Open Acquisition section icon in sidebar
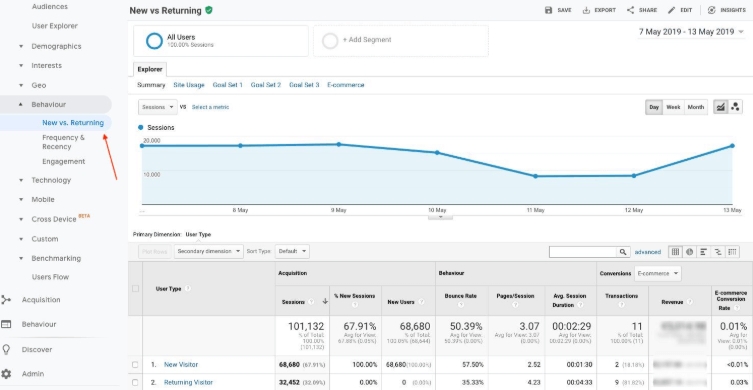 coord(6,300)
